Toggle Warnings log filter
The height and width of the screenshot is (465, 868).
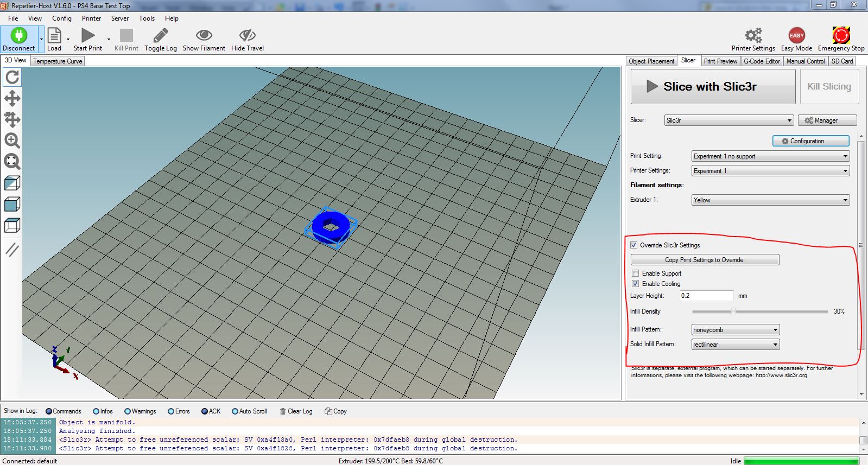[x=128, y=411]
